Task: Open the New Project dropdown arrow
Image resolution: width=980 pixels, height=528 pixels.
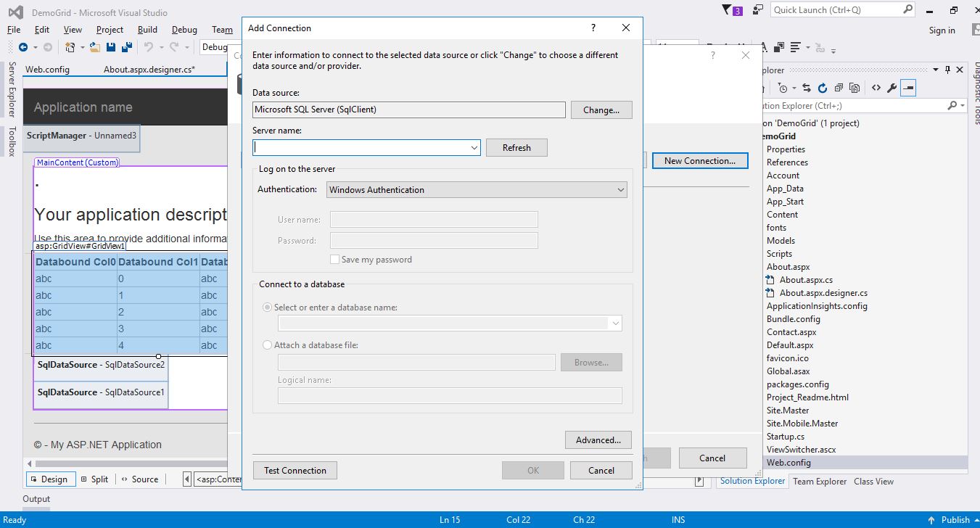Action: click(x=83, y=47)
